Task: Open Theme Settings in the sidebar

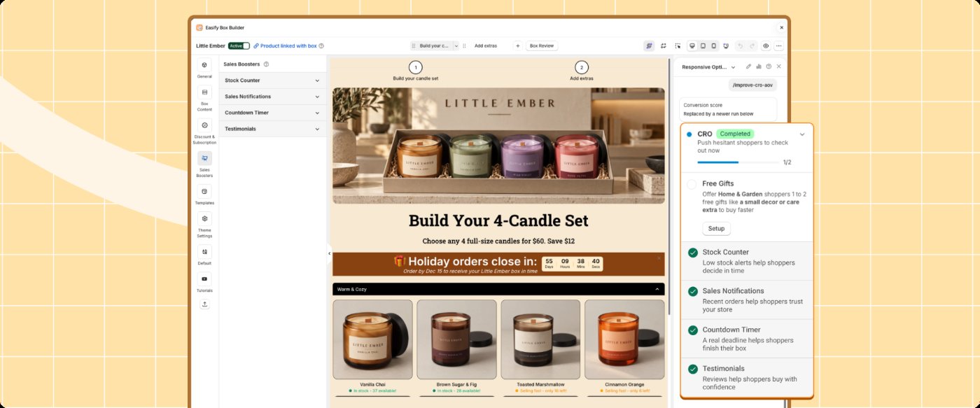Action: [204, 225]
